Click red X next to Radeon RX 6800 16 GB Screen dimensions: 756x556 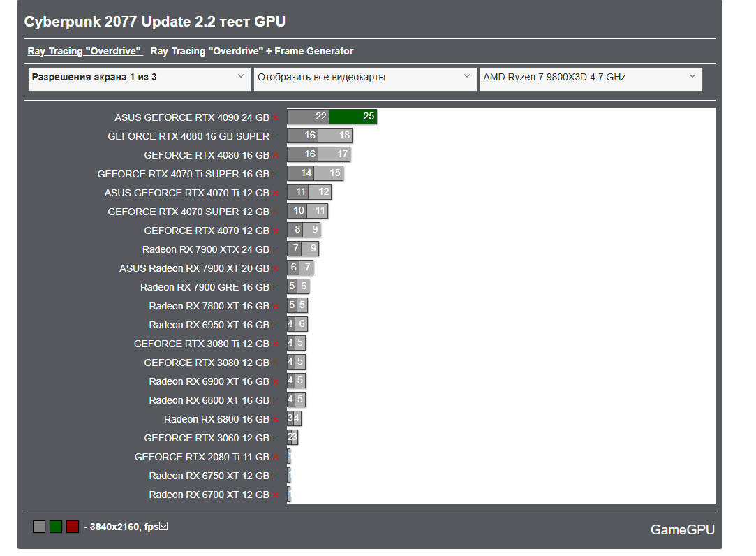pos(275,419)
